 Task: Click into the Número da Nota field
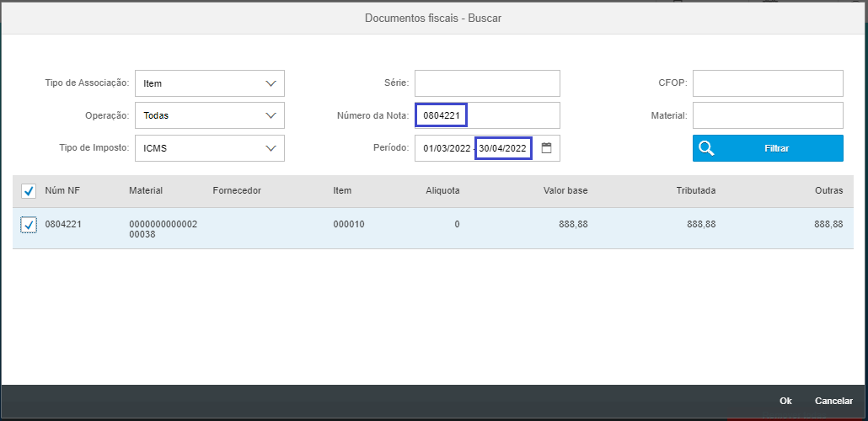(x=487, y=115)
